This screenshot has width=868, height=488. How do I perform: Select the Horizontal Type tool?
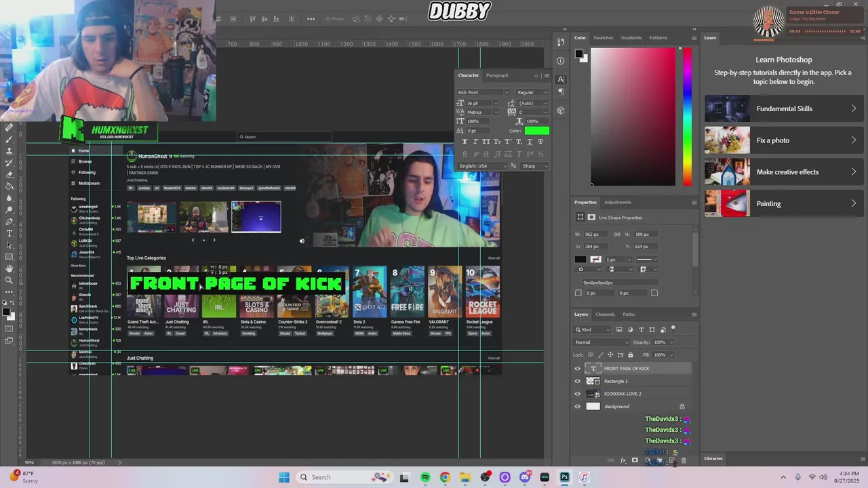(9, 233)
